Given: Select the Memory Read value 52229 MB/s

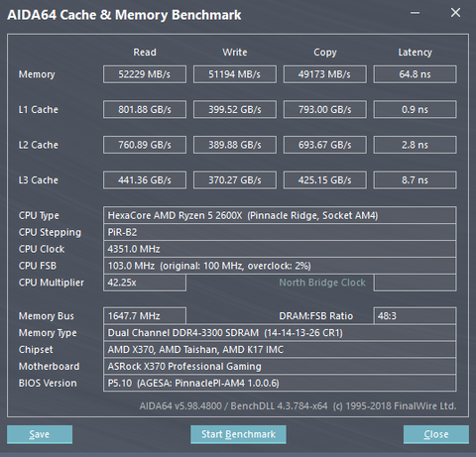Looking at the screenshot, I should pos(145,74).
